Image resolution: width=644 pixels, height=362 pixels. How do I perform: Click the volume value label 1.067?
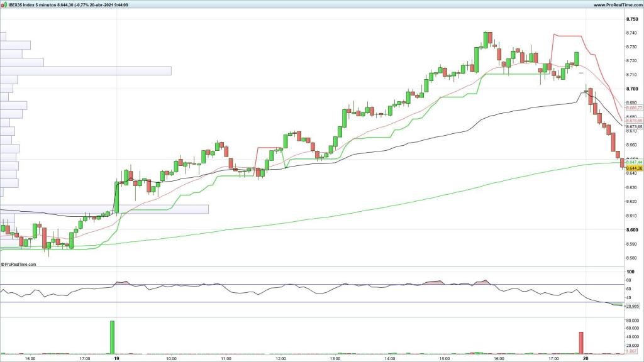click(x=632, y=351)
